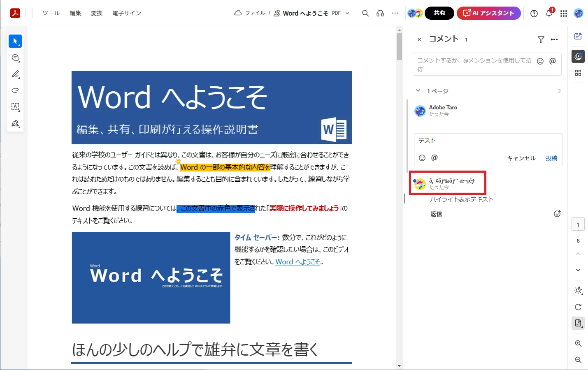Image resolution: width=588 pixels, height=370 pixels.
Task: Open the help question mark icon
Action: coord(534,14)
